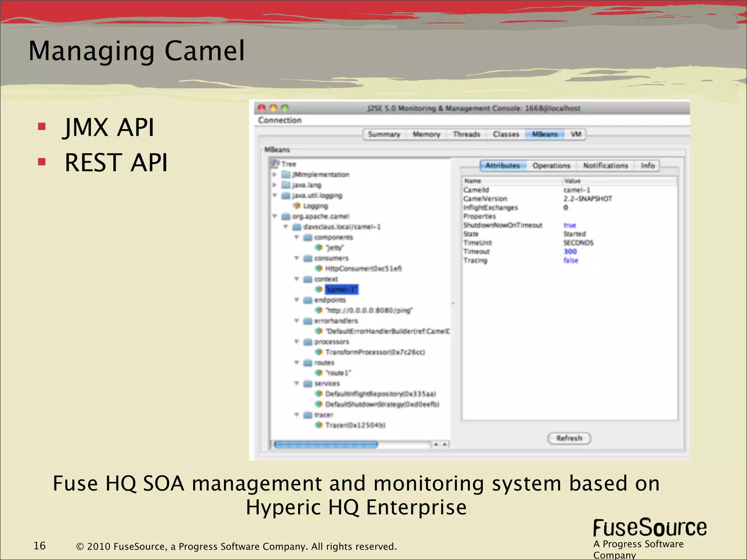Select the camel-1 context tree item

pos(341,289)
